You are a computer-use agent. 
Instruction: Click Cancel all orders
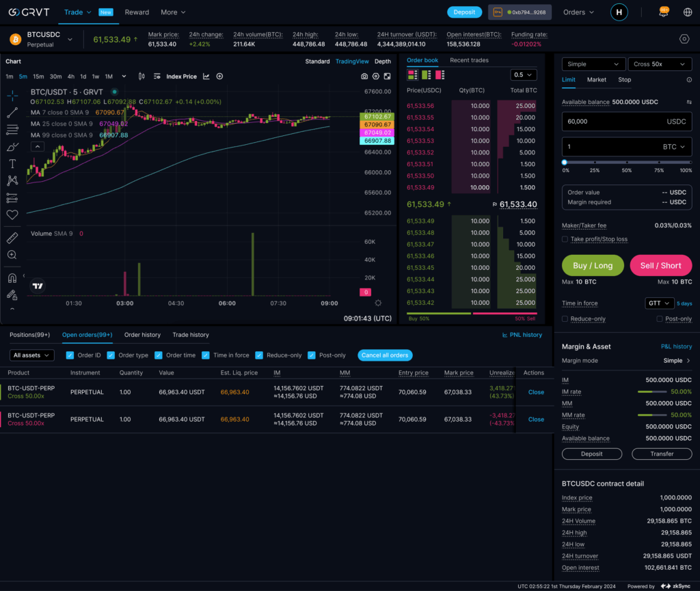[385, 355]
